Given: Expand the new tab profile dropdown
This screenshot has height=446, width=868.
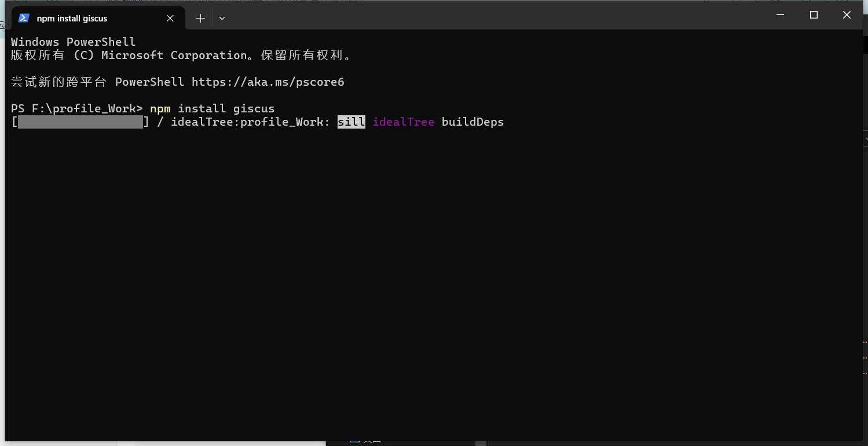Looking at the screenshot, I should (222, 18).
